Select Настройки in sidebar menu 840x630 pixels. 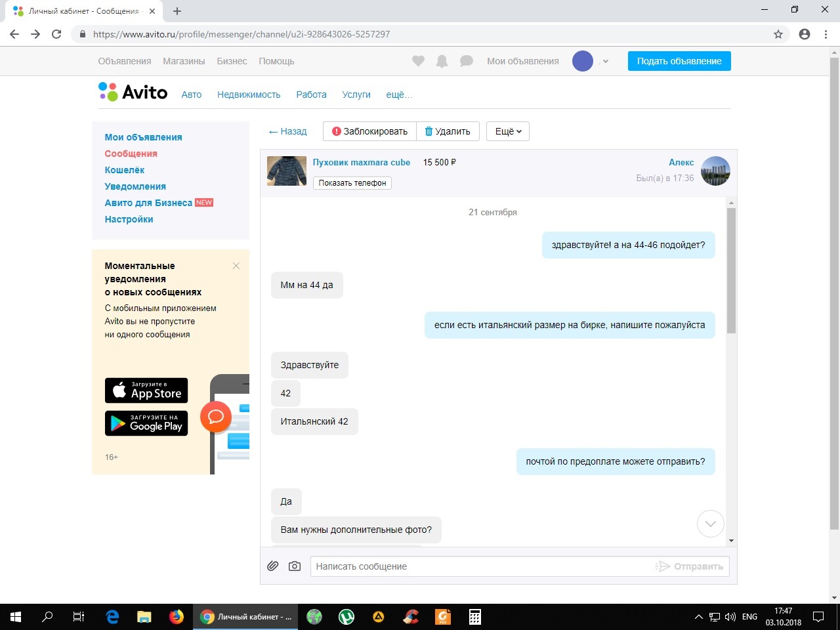click(x=129, y=219)
